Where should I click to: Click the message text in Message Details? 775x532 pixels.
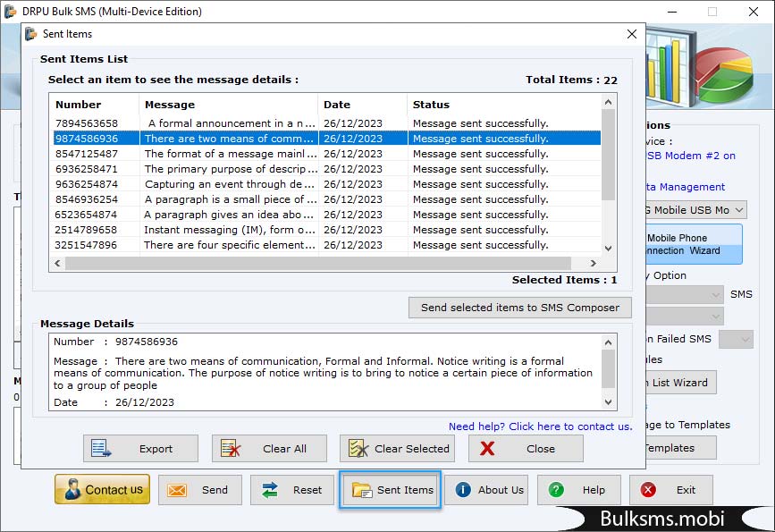pyautogui.click(x=323, y=373)
